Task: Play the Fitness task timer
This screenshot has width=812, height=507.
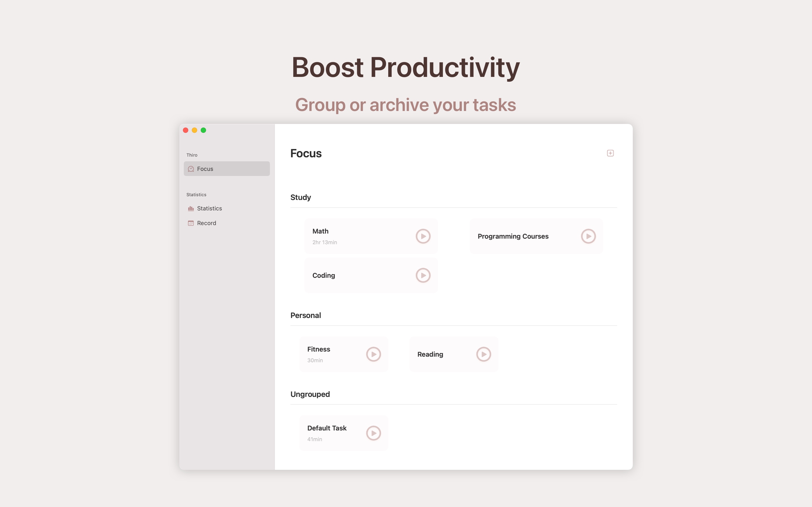Action: (x=373, y=354)
